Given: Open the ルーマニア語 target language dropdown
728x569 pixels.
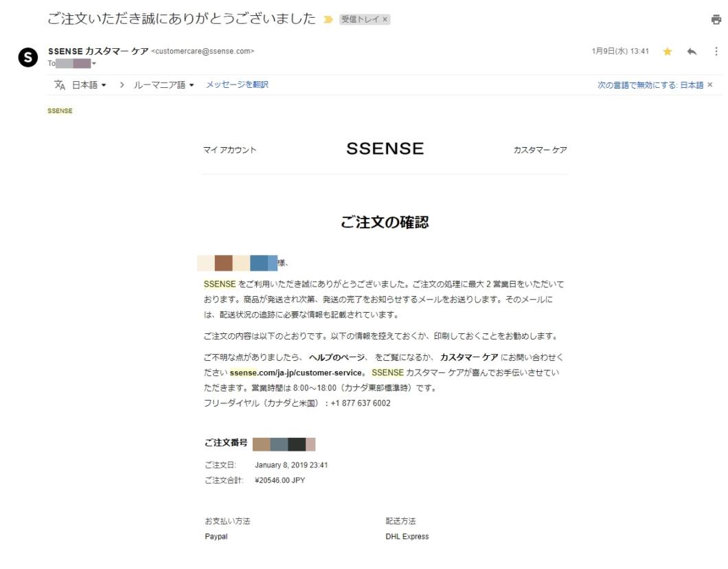Looking at the screenshot, I should pyautogui.click(x=163, y=85).
